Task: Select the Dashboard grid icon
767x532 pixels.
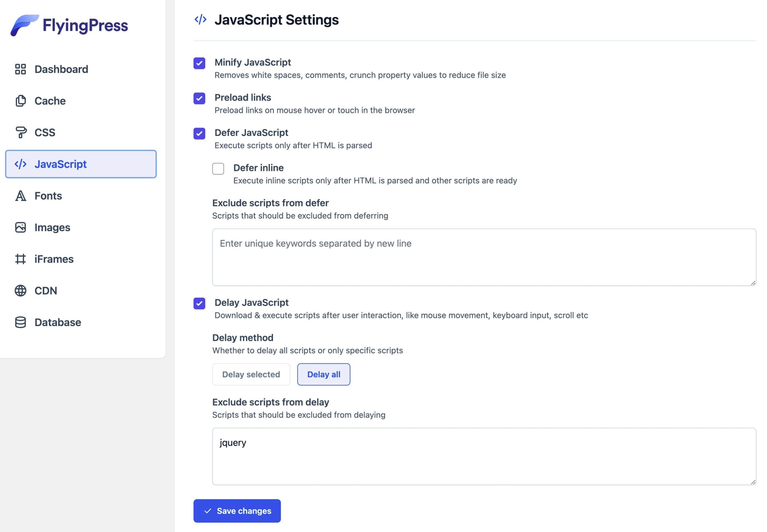Action: (20, 69)
